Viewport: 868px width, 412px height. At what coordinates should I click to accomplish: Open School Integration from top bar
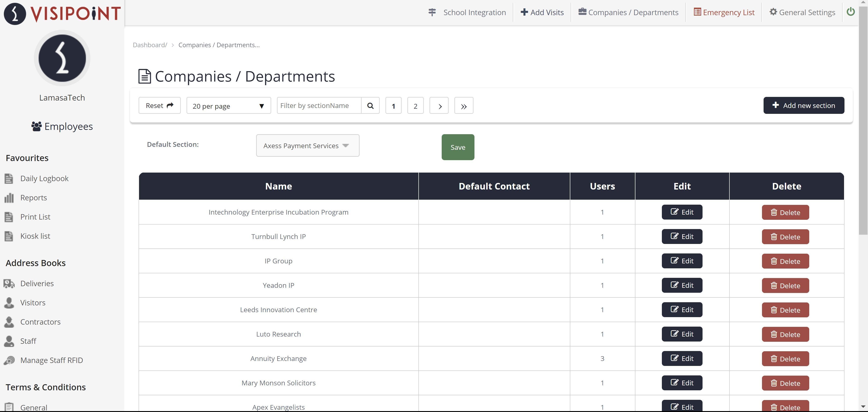[x=467, y=12]
